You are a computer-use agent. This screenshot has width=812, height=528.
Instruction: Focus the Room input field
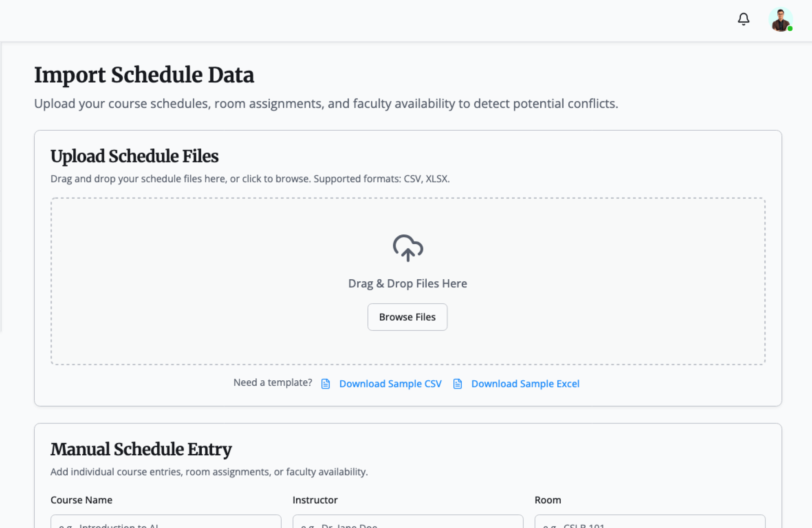pyautogui.click(x=650, y=523)
